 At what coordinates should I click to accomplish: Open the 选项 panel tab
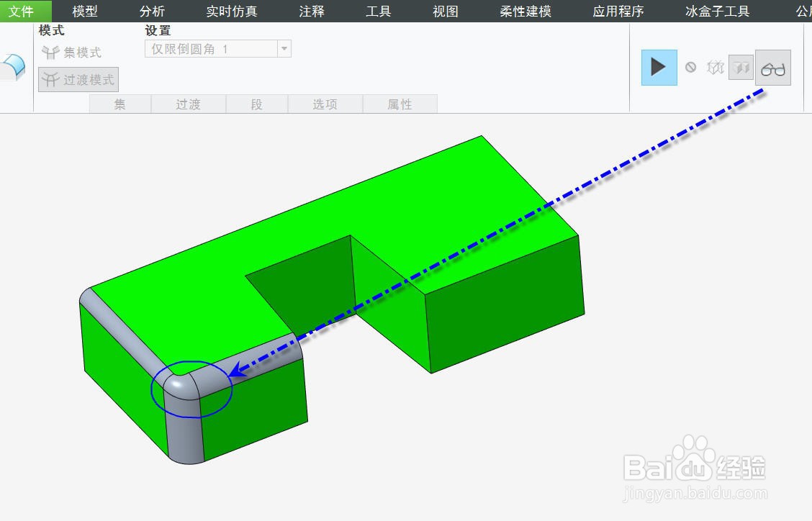coord(325,104)
